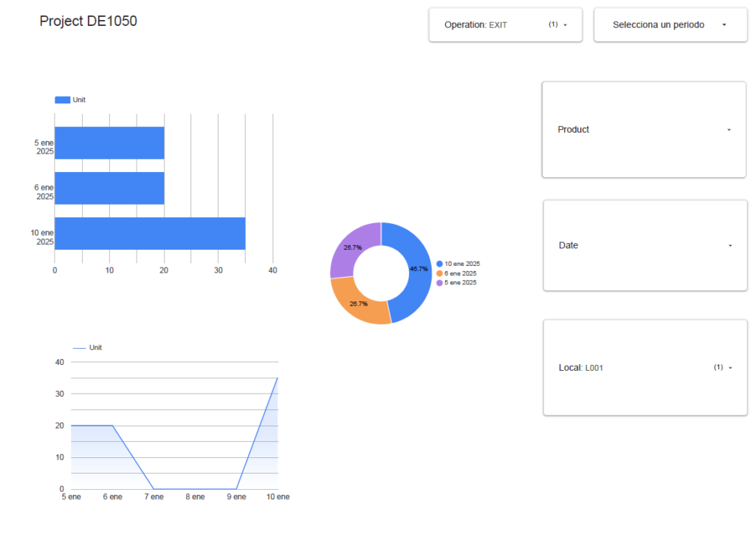Click the 10 ene 2025 bar
This screenshot has height=557, width=756.
click(x=150, y=233)
